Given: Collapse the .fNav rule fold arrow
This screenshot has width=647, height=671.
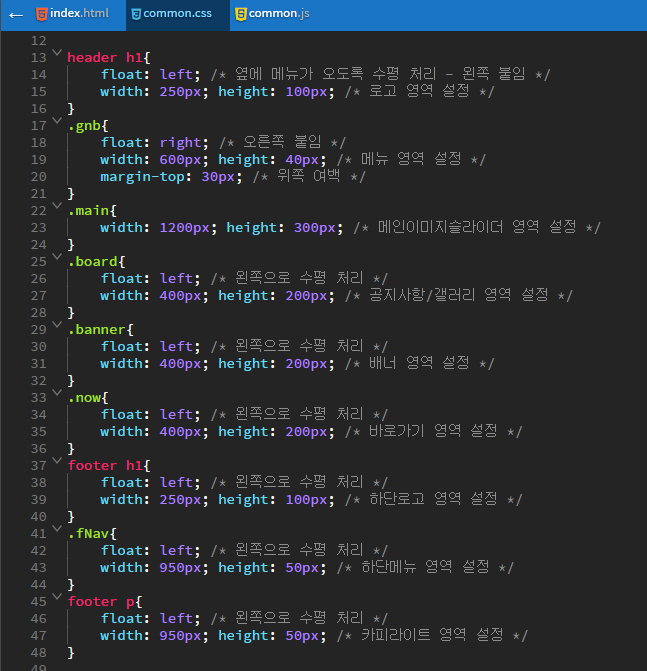Looking at the screenshot, I should [x=57, y=529].
